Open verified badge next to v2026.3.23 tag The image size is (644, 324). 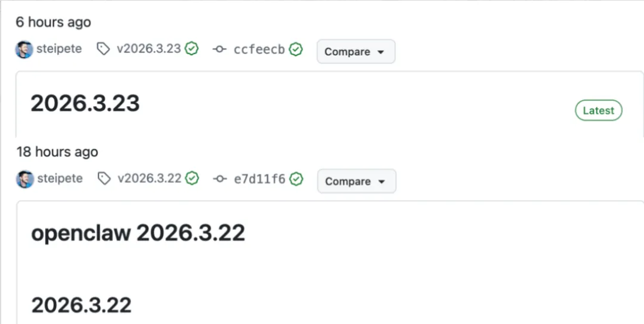pos(191,49)
